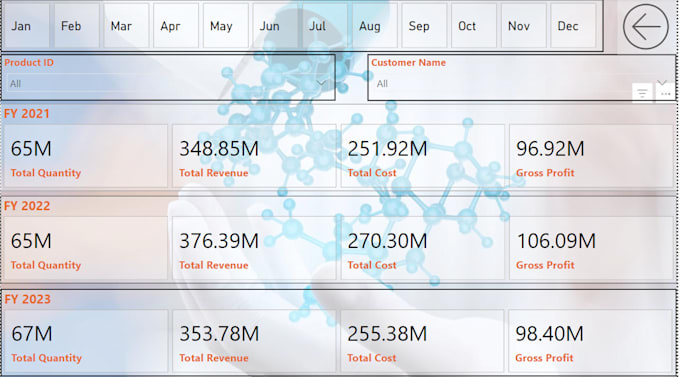Click the FY 2021 heading
680x377 pixels.
click(27, 114)
